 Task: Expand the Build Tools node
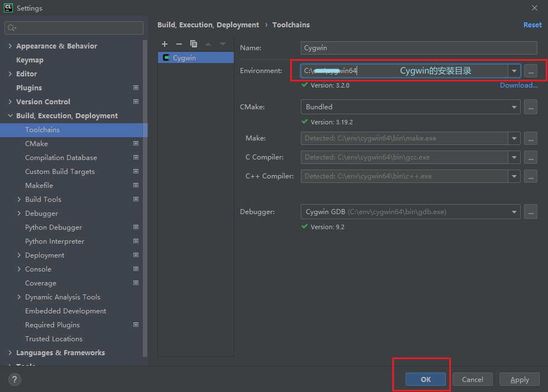point(19,199)
